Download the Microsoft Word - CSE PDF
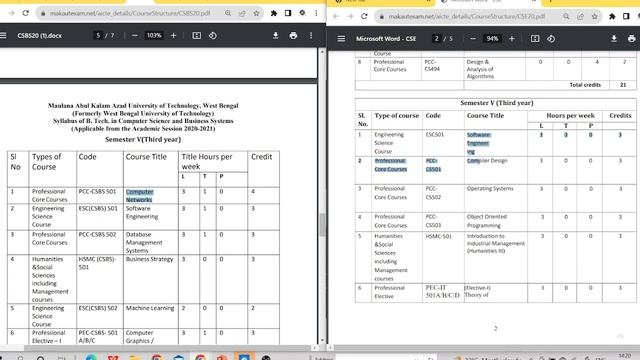This screenshot has width=640, height=360. click(x=614, y=39)
